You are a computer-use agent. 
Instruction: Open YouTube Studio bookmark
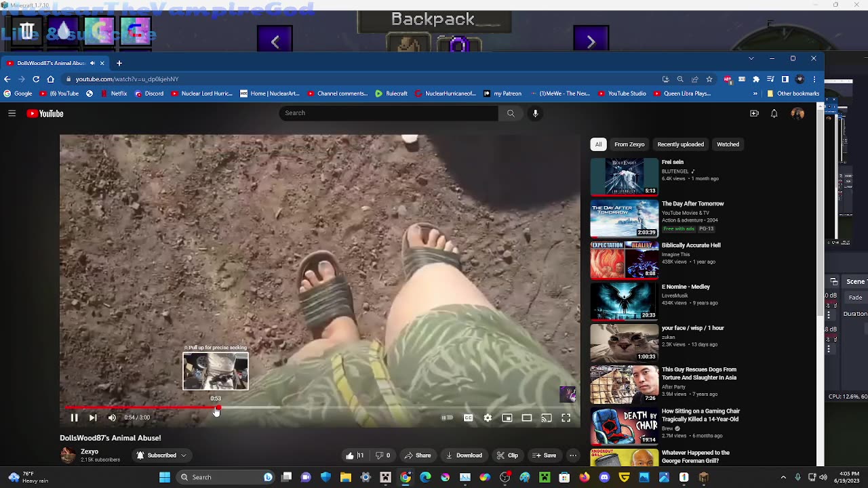622,94
